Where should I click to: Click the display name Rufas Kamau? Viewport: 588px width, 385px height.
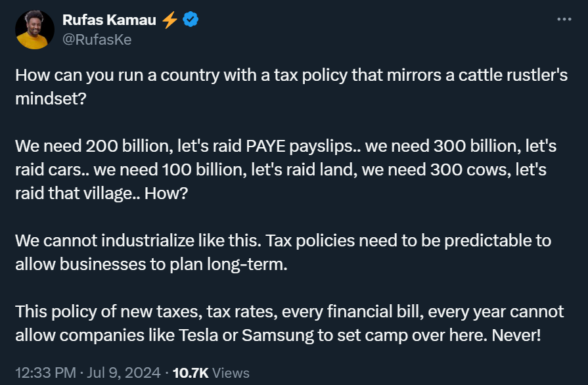109,20
